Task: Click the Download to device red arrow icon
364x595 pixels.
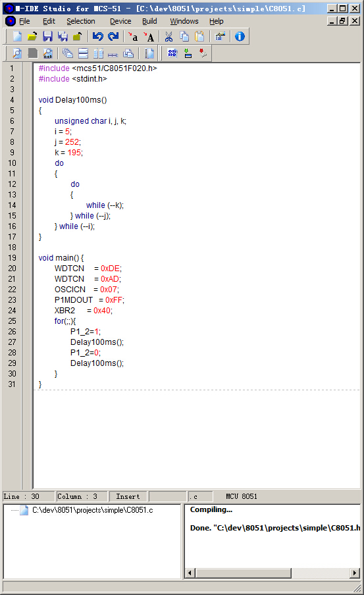Action: (203, 53)
